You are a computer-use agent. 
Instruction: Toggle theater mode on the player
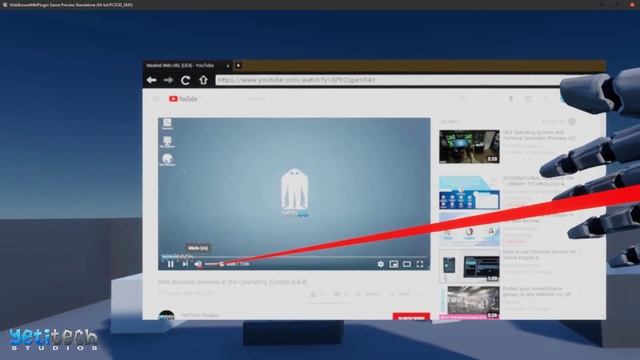[407, 264]
